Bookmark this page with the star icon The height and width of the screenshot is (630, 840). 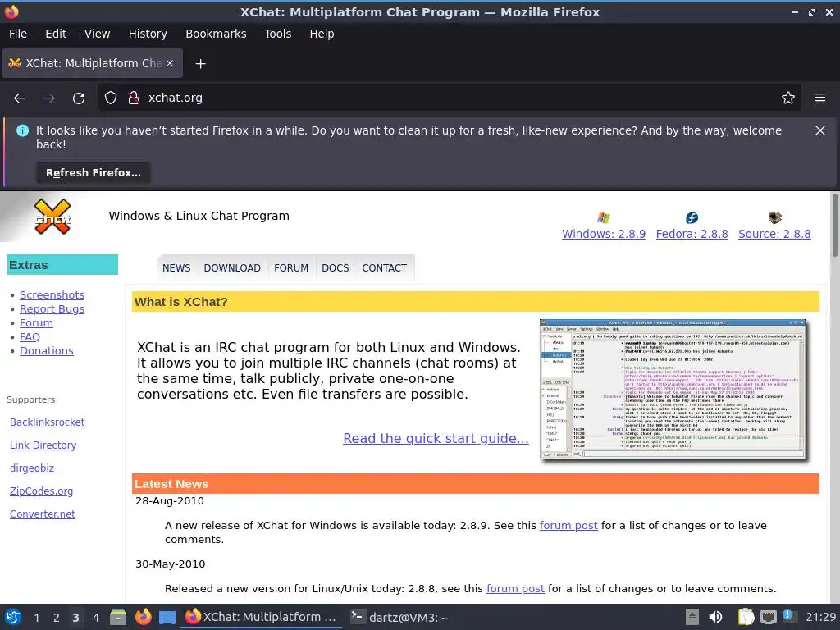coord(788,98)
